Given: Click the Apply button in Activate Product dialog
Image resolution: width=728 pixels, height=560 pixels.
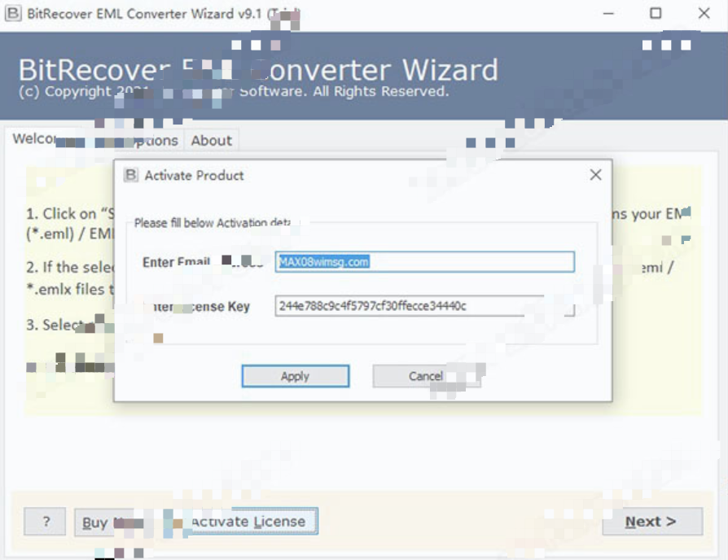Looking at the screenshot, I should coord(296,376).
